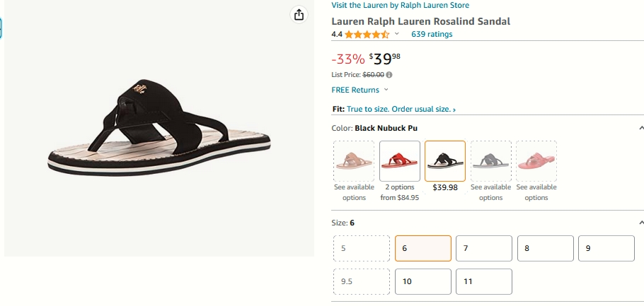Select the black sandal color swatch
Viewport: 644px width, 306px height.
click(x=445, y=161)
